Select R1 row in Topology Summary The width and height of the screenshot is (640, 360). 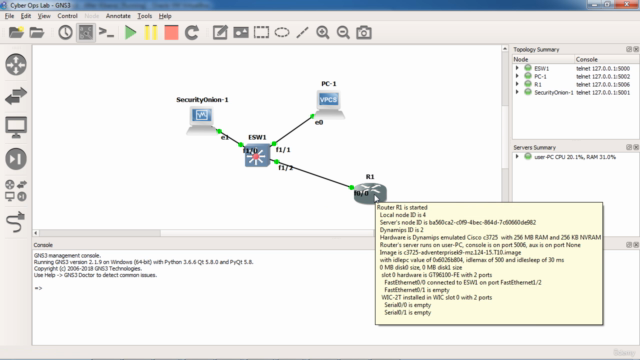pos(576,84)
